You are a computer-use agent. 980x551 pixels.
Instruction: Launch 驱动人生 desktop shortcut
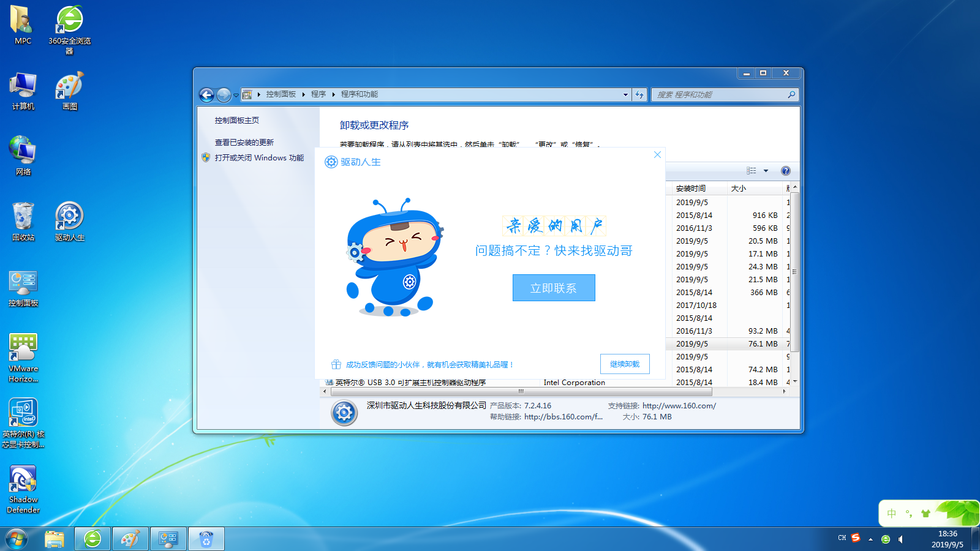(x=69, y=222)
